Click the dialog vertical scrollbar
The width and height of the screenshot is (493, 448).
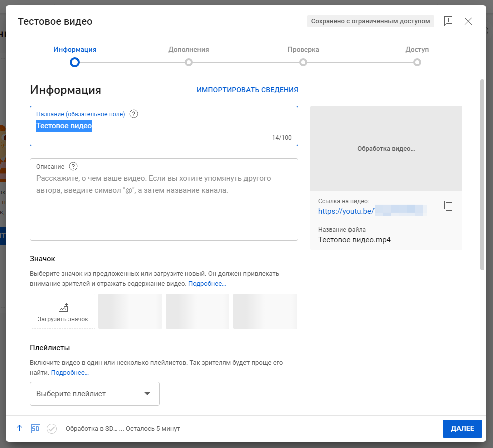482,175
